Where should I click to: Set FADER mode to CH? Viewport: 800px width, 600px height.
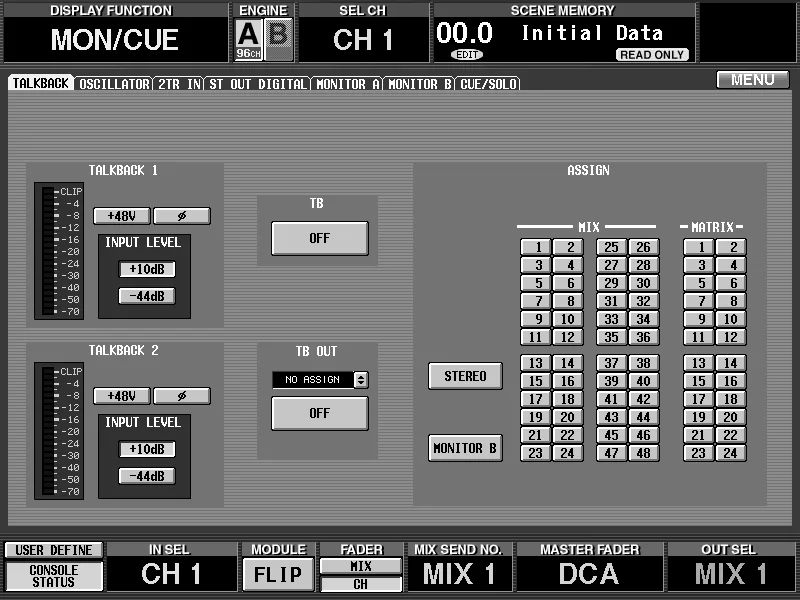point(361,584)
